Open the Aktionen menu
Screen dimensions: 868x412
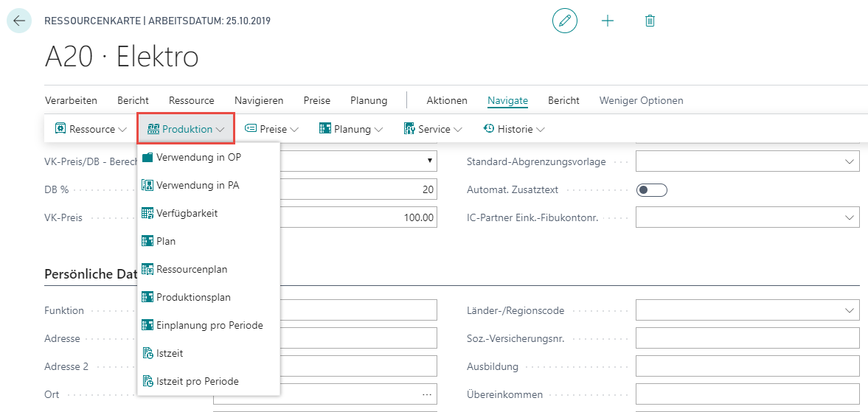pyautogui.click(x=447, y=101)
